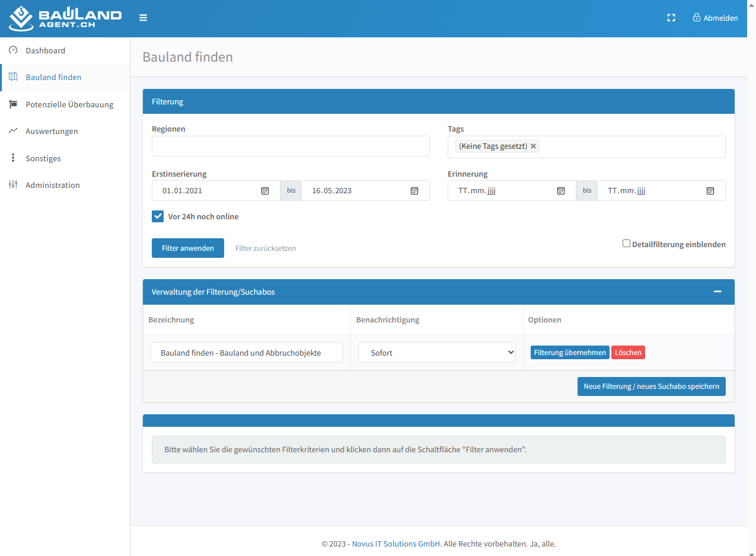Click the 'Filter anwenden' button
Viewport: 756px width, 556px height.
click(188, 248)
